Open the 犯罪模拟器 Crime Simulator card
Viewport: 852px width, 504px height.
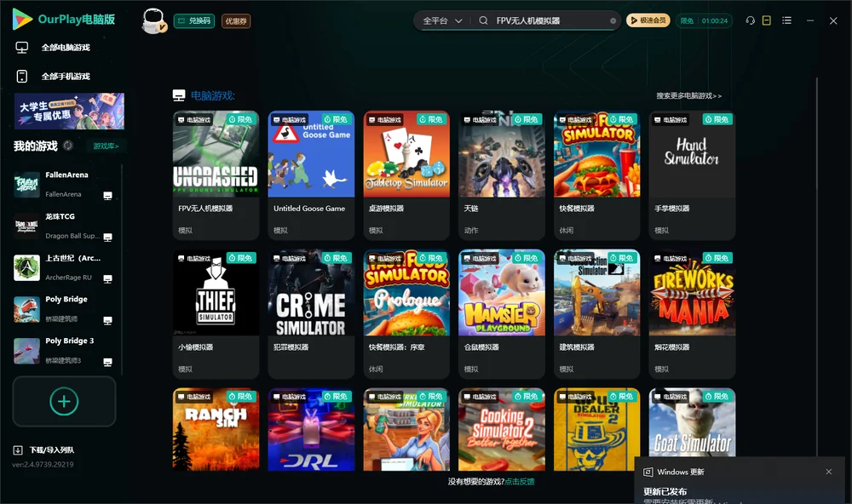[x=311, y=314]
